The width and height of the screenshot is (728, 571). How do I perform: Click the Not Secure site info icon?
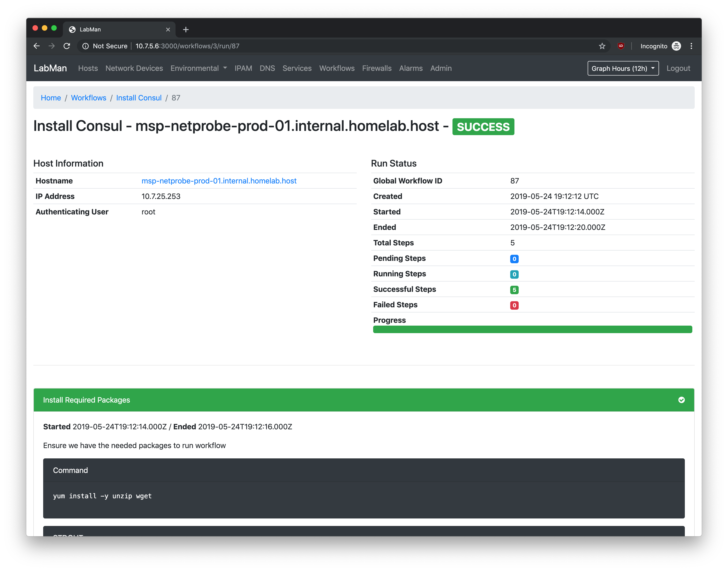click(86, 46)
